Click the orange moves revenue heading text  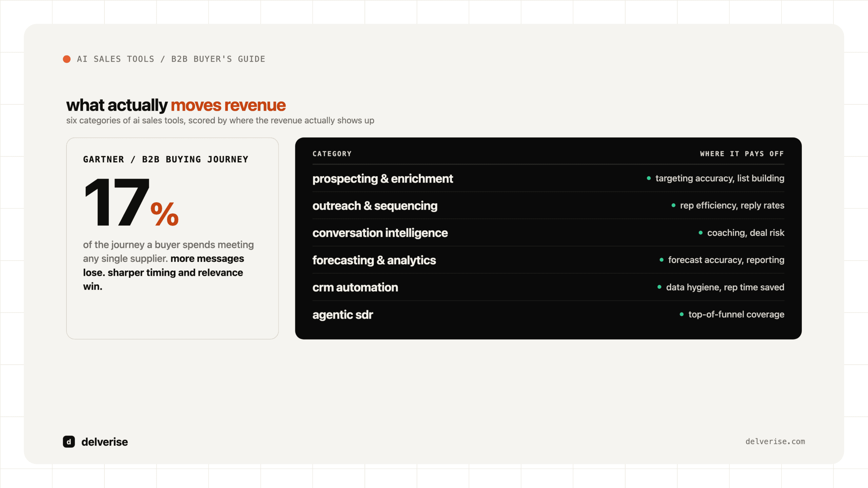[228, 105]
